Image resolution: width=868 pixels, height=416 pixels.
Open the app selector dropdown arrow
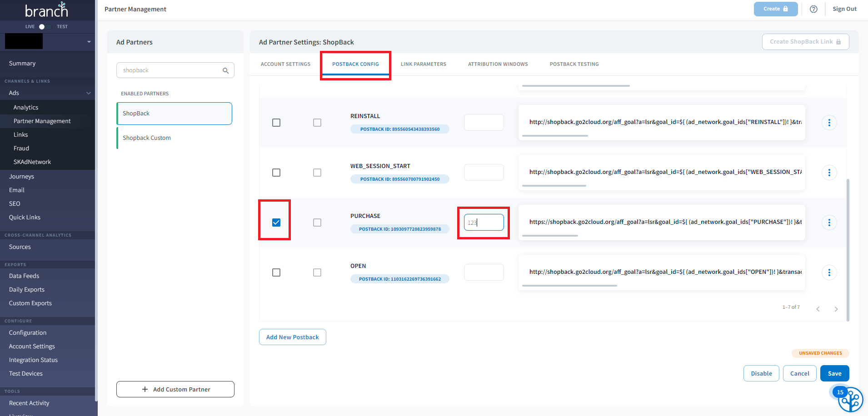(89, 42)
